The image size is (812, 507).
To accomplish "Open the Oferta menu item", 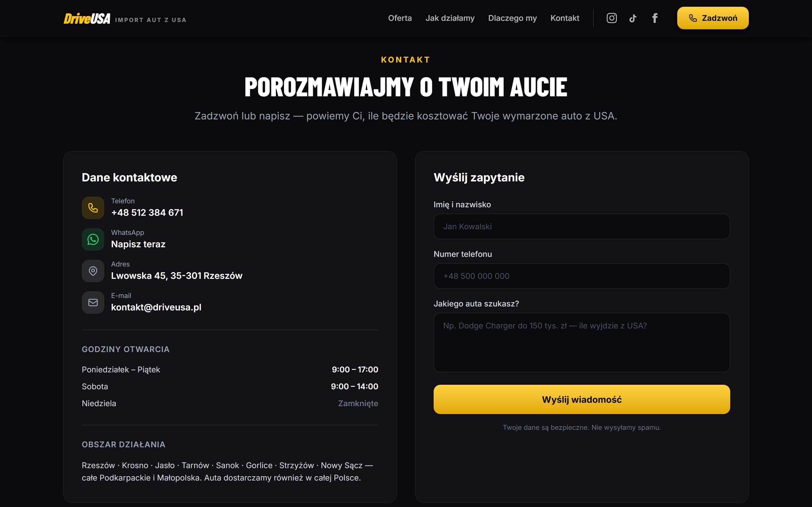I will click(x=400, y=18).
